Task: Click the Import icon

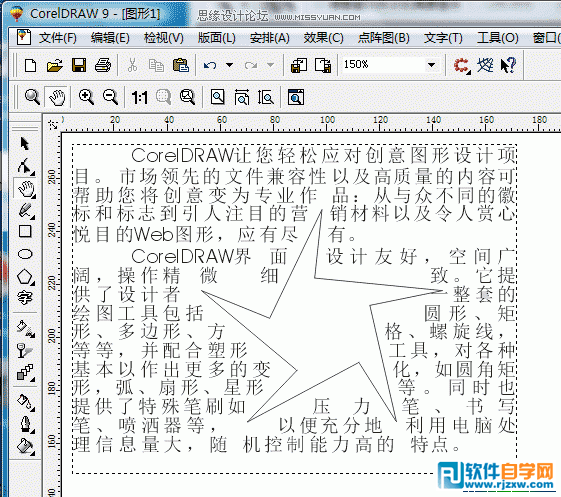Action: point(299,65)
